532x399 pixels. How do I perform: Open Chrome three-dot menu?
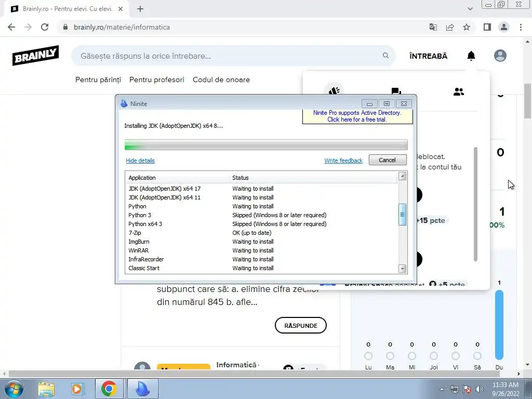click(x=521, y=27)
